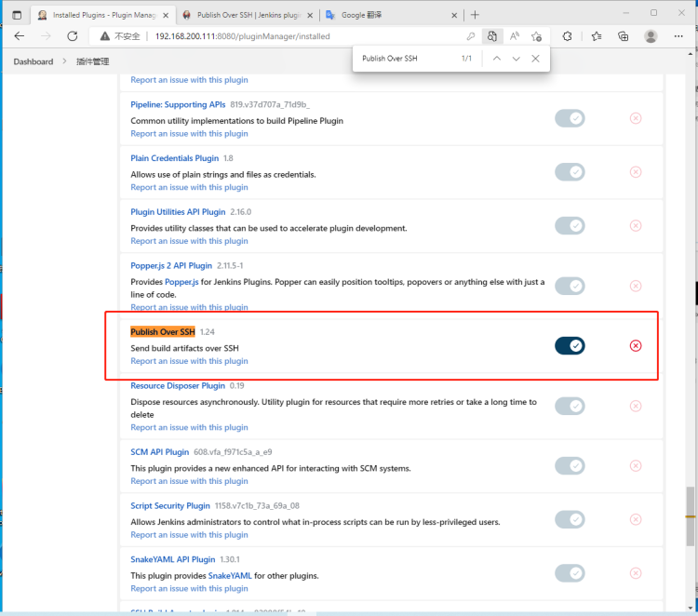Viewport: 698px width, 616px height.
Task: Uninstall icon for Resource Disposer Plugin
Action: coord(636,406)
